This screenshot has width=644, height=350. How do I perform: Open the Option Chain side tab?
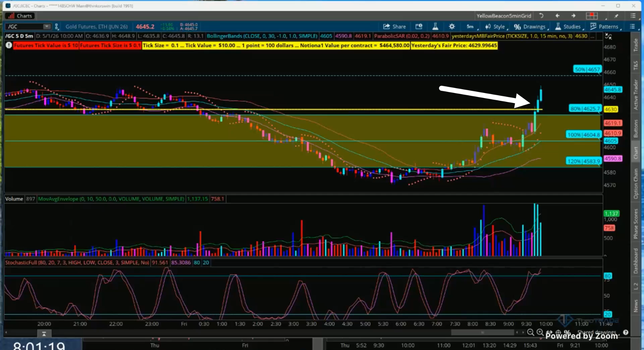636,183
